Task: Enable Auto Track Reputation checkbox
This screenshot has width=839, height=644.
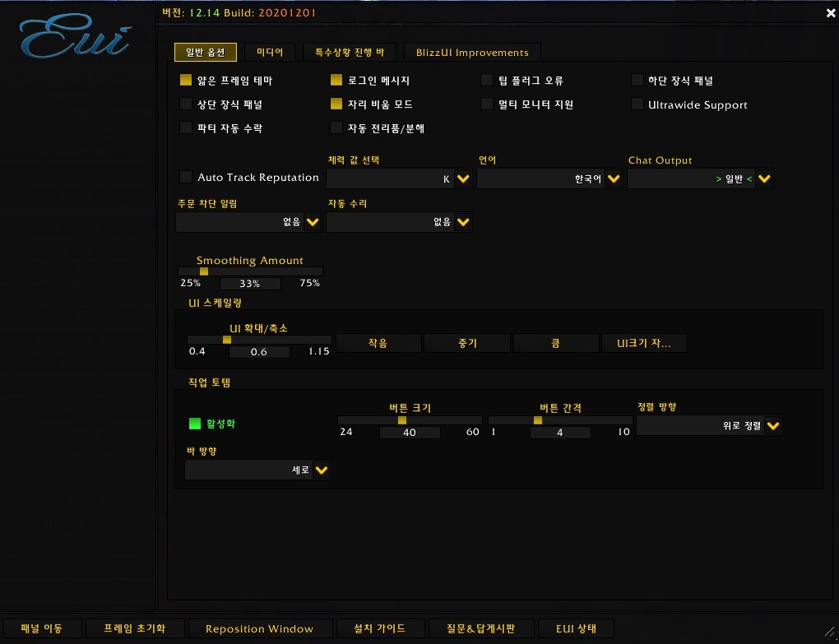Action: pyautogui.click(x=186, y=177)
